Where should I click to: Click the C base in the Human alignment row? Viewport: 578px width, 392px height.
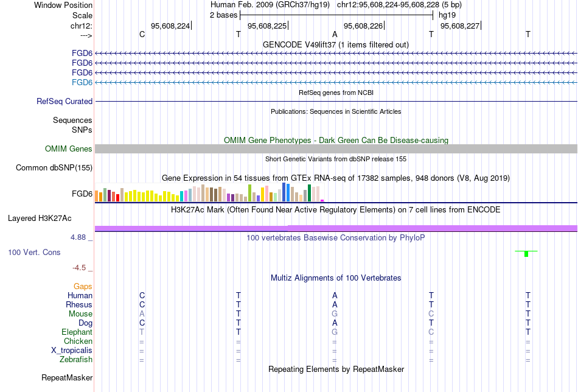(142, 295)
